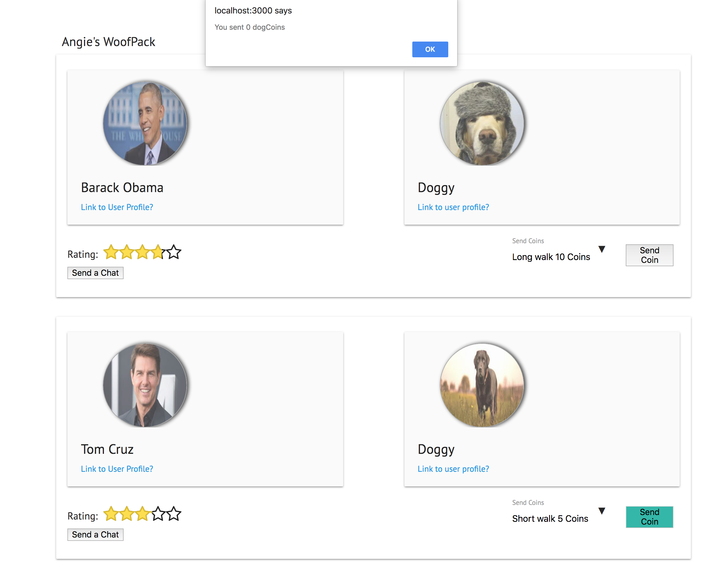Click the green Send Coin button for Short walk
This screenshot has width=728, height=574.
click(x=649, y=517)
